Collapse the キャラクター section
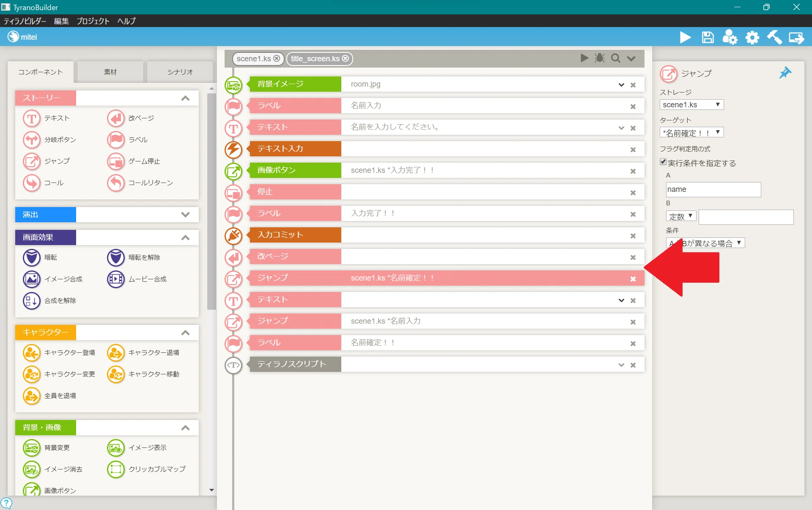The width and height of the screenshot is (812, 510). [185, 333]
